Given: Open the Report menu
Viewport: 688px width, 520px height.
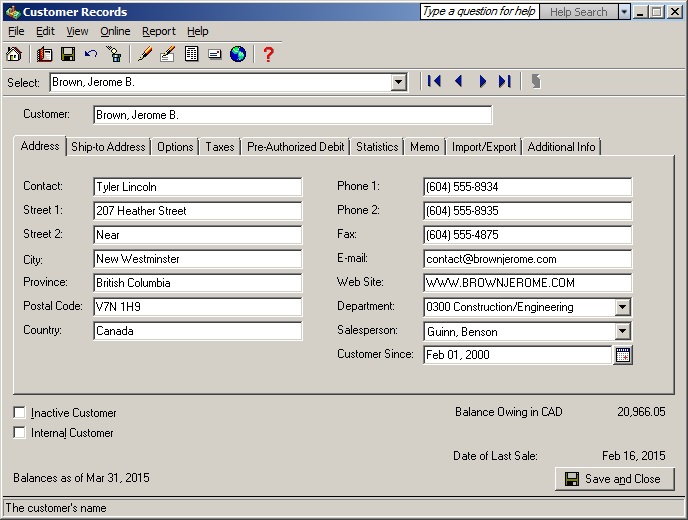Looking at the screenshot, I should (x=158, y=32).
